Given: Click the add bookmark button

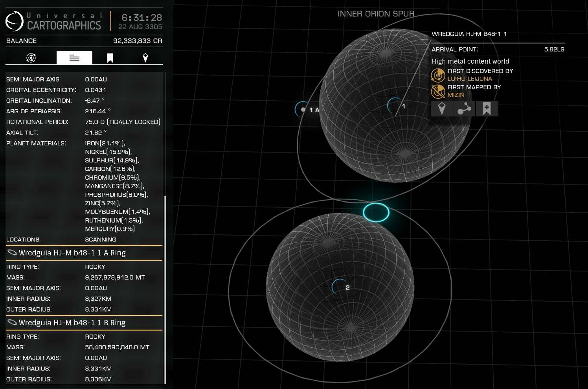Looking at the screenshot, I should coord(487,109).
